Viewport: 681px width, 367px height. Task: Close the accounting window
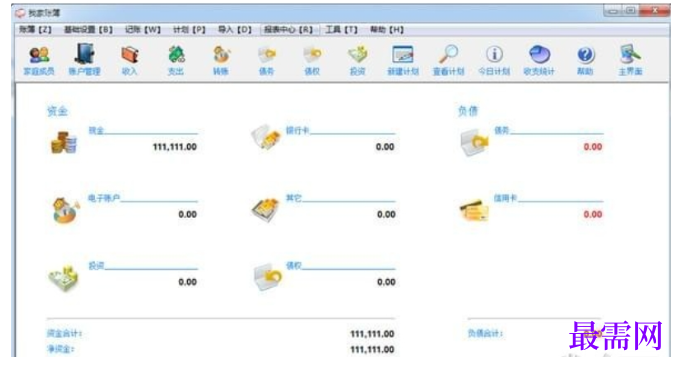coord(655,10)
